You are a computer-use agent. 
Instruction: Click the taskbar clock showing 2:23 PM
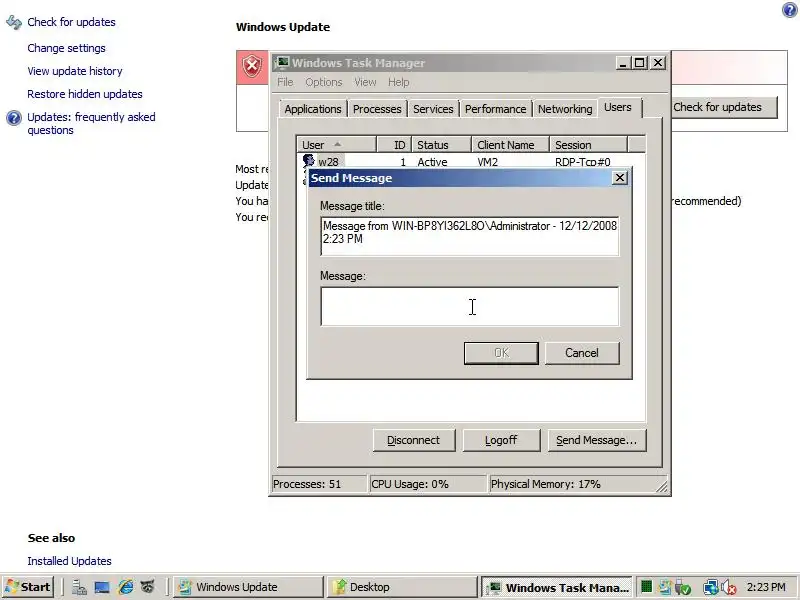coord(766,587)
